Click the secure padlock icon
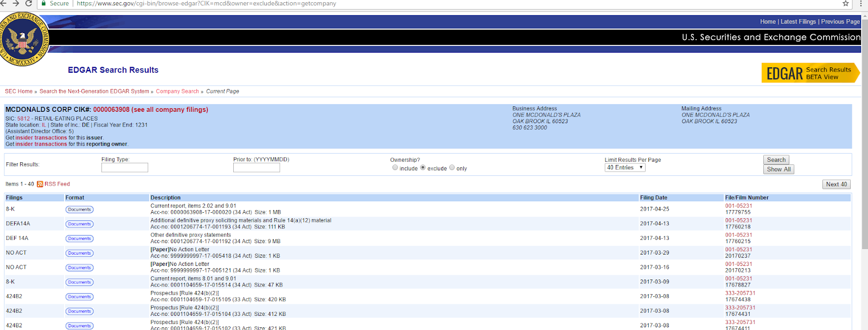 (44, 3)
